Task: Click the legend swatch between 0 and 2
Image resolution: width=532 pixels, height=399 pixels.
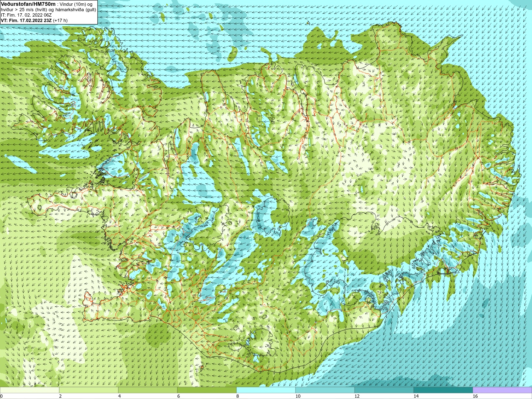Action: (30, 390)
